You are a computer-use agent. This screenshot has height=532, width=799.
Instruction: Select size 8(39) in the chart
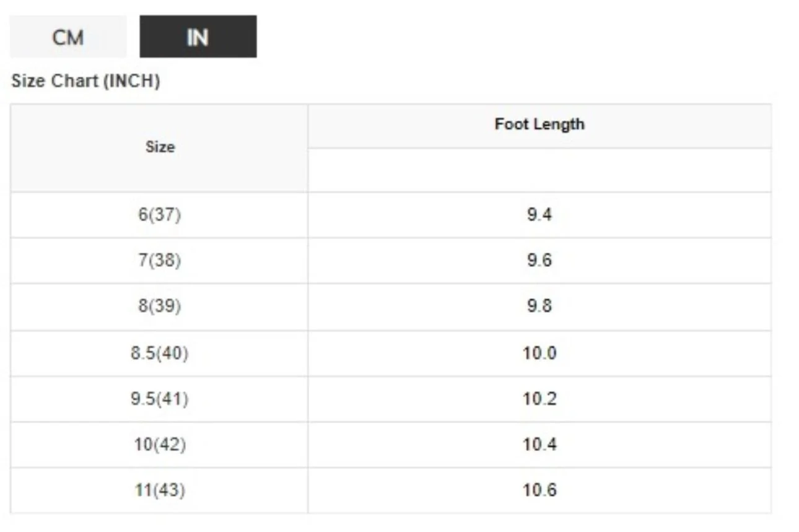(160, 306)
